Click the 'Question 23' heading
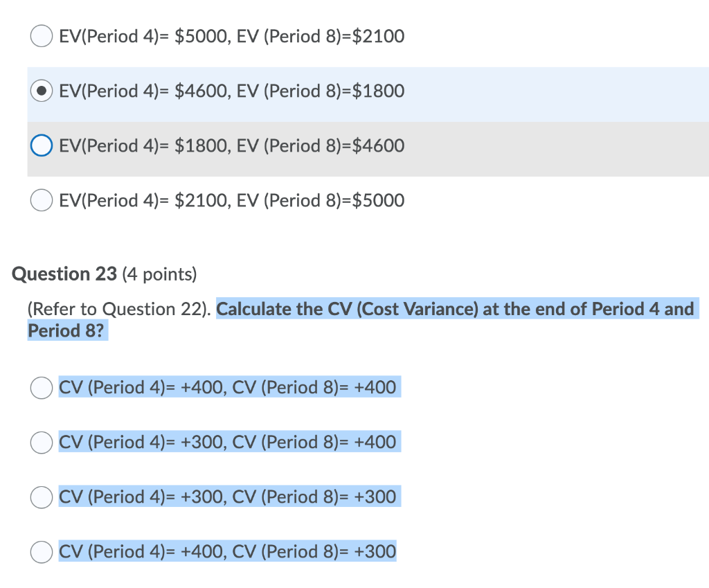This screenshot has height=588, width=709. 65,275
